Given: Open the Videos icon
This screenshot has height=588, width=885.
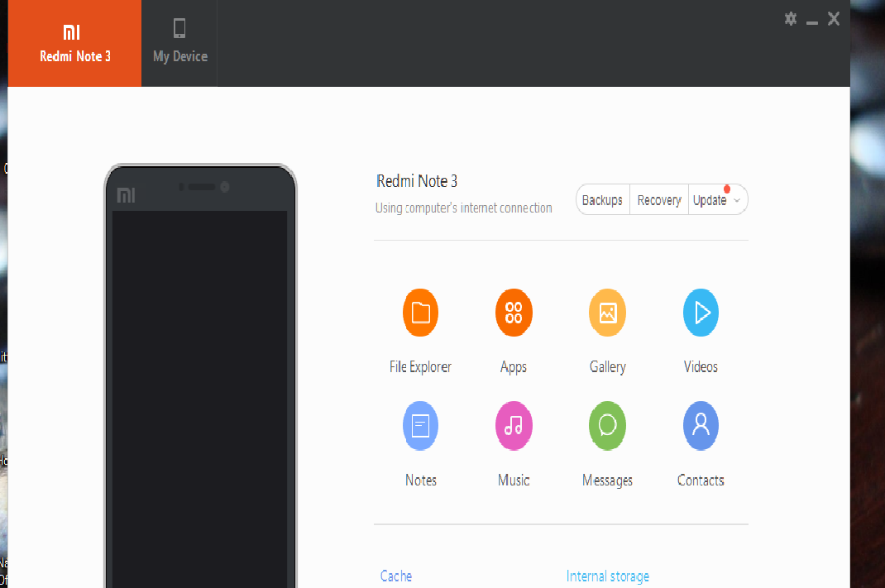Looking at the screenshot, I should tap(701, 313).
